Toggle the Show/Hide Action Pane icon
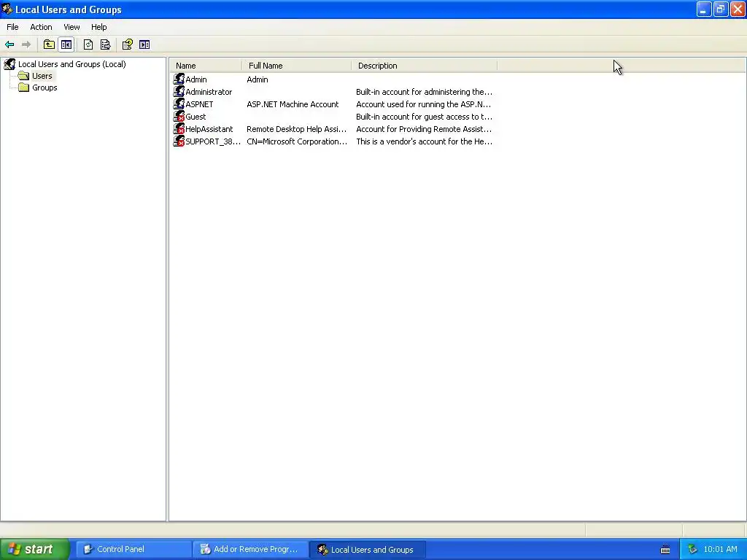 [x=144, y=44]
